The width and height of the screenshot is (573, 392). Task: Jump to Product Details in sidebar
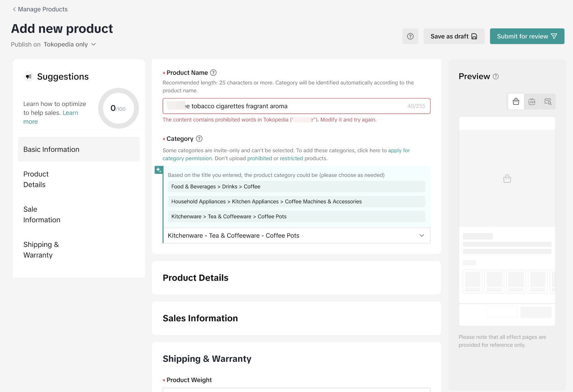click(x=36, y=179)
